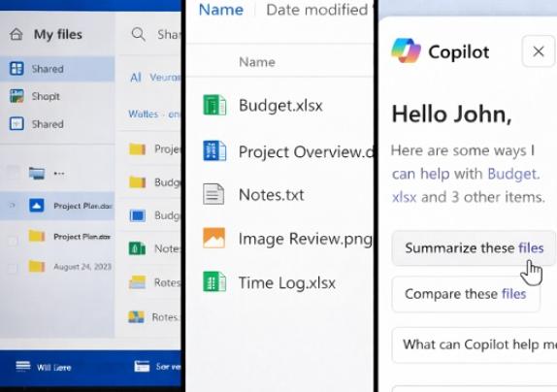Click the folder icon beside August 24, 2023

click(x=37, y=266)
